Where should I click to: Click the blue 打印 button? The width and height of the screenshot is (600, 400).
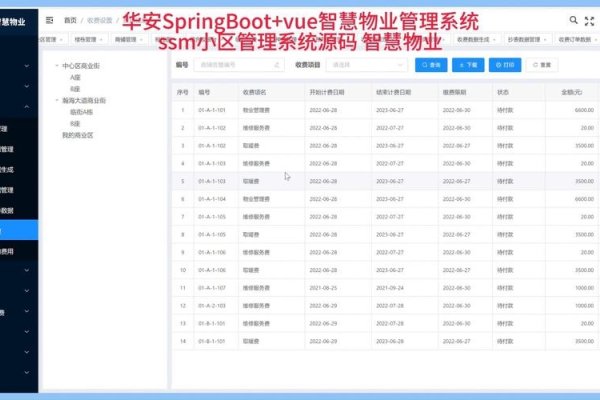pyautogui.click(x=505, y=65)
